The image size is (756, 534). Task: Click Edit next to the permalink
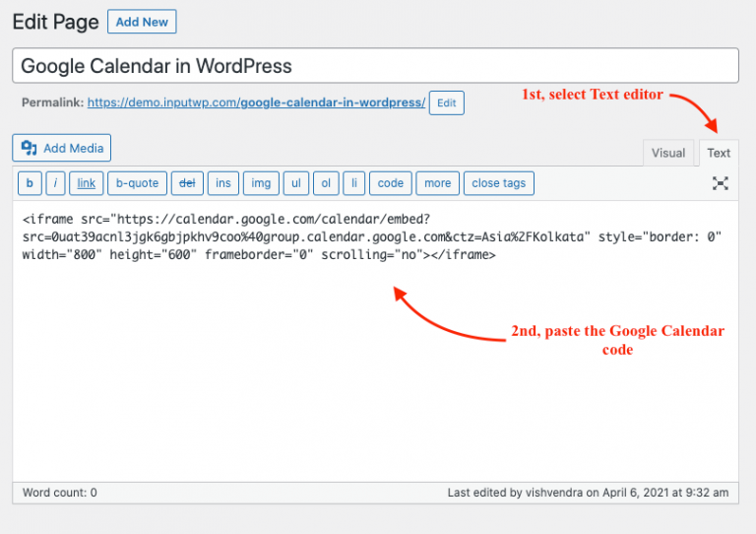coord(447,102)
